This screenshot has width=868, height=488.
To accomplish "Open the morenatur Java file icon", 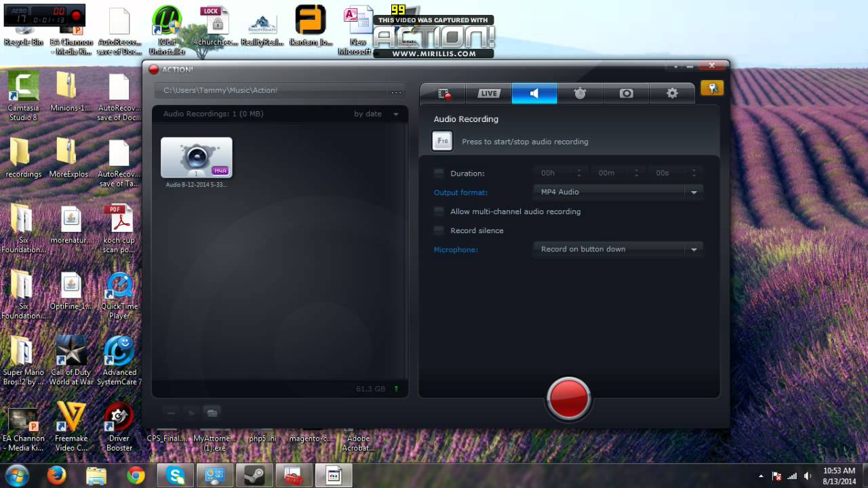I will click(x=71, y=224).
